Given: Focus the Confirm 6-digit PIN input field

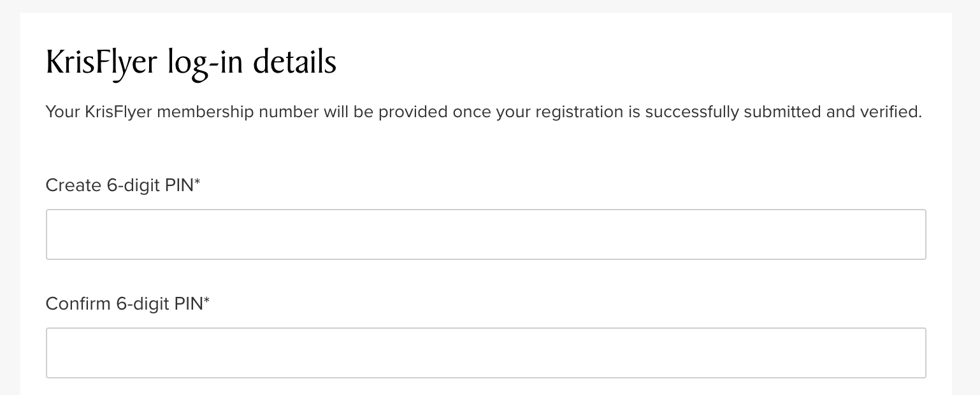Looking at the screenshot, I should coord(486,353).
